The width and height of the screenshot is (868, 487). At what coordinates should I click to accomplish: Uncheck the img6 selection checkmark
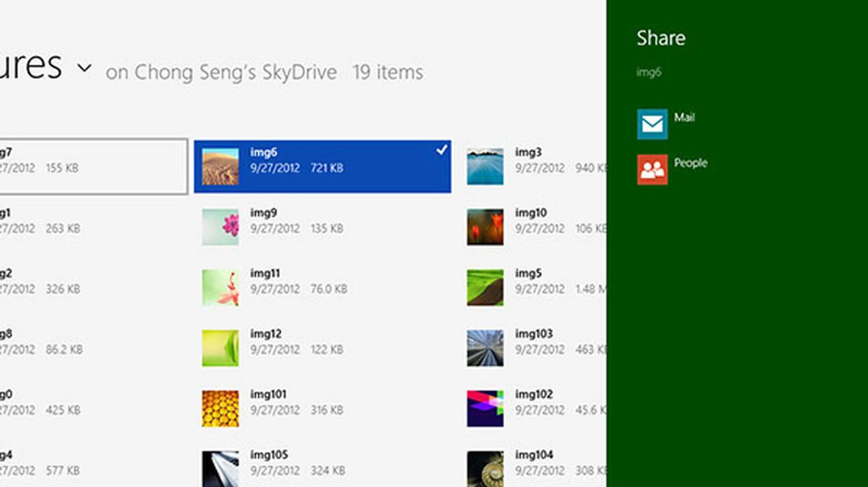pos(441,150)
